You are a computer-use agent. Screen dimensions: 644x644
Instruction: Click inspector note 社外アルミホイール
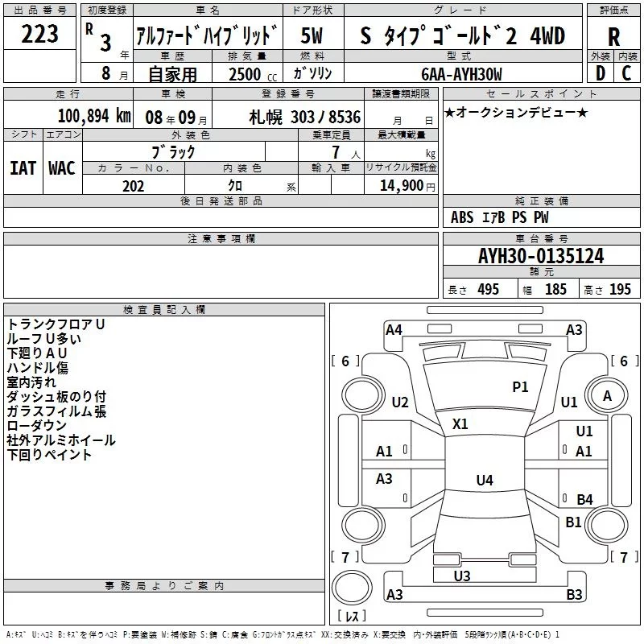[x=61, y=440]
